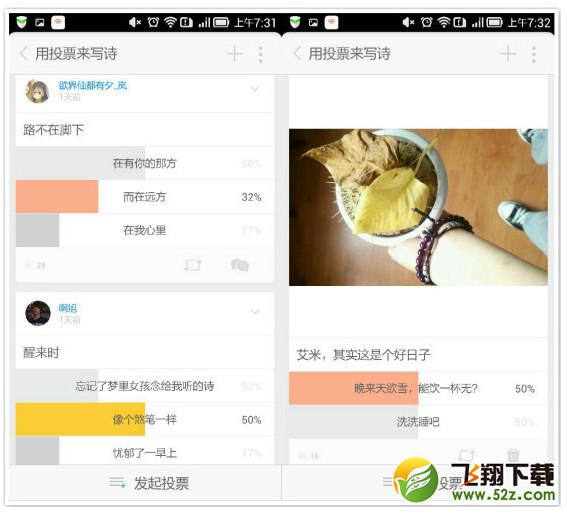Tap plus icon in left phone header
This screenshot has width=567, height=514.
pyautogui.click(x=235, y=54)
